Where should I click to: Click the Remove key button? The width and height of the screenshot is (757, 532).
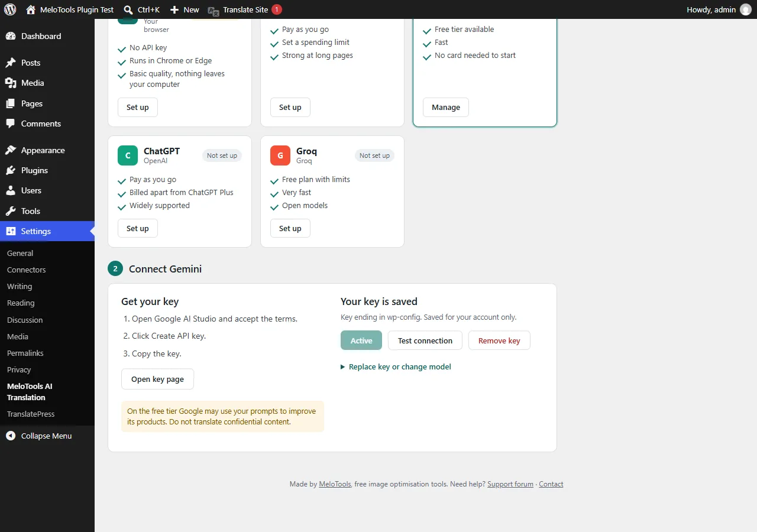pyautogui.click(x=499, y=340)
